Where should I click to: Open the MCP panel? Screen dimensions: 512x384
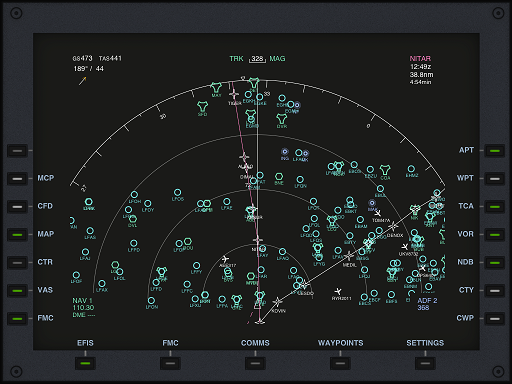(x=17, y=179)
